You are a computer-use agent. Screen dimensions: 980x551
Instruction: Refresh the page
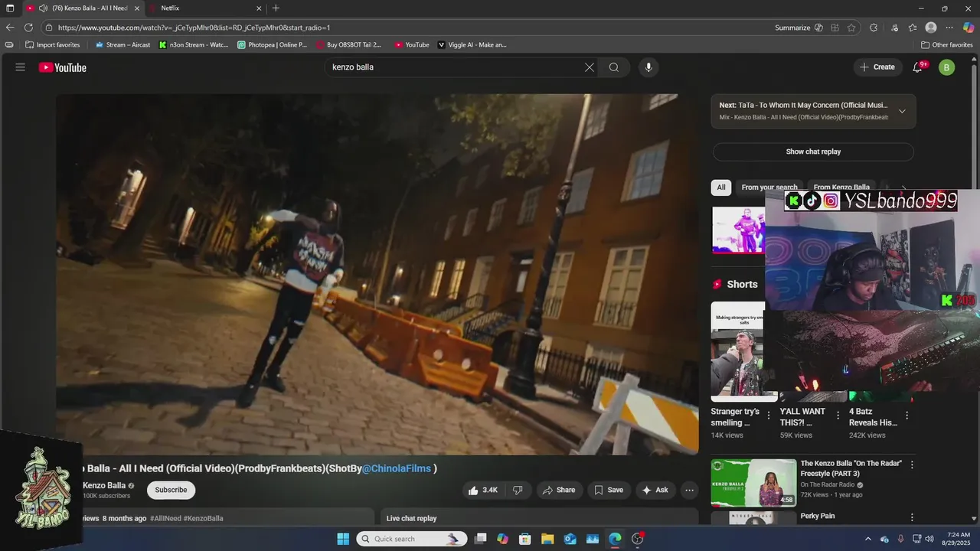28,28
